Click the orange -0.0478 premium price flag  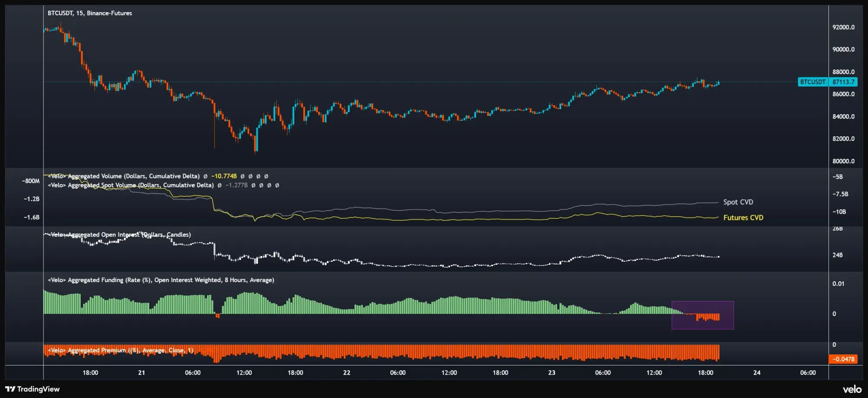(843, 359)
